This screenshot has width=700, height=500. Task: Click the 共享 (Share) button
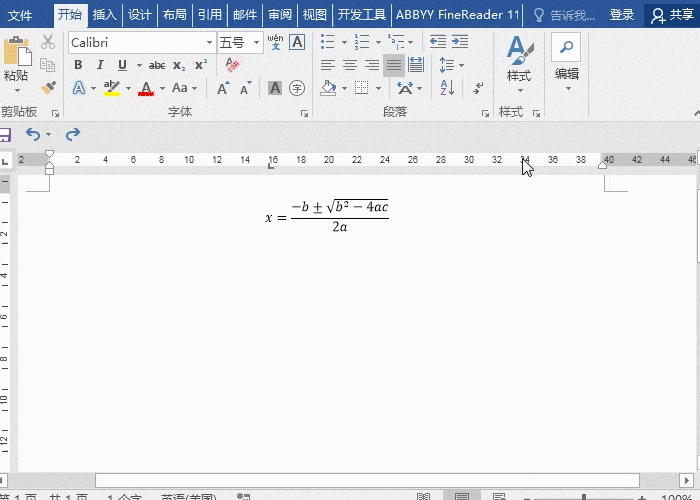click(673, 15)
